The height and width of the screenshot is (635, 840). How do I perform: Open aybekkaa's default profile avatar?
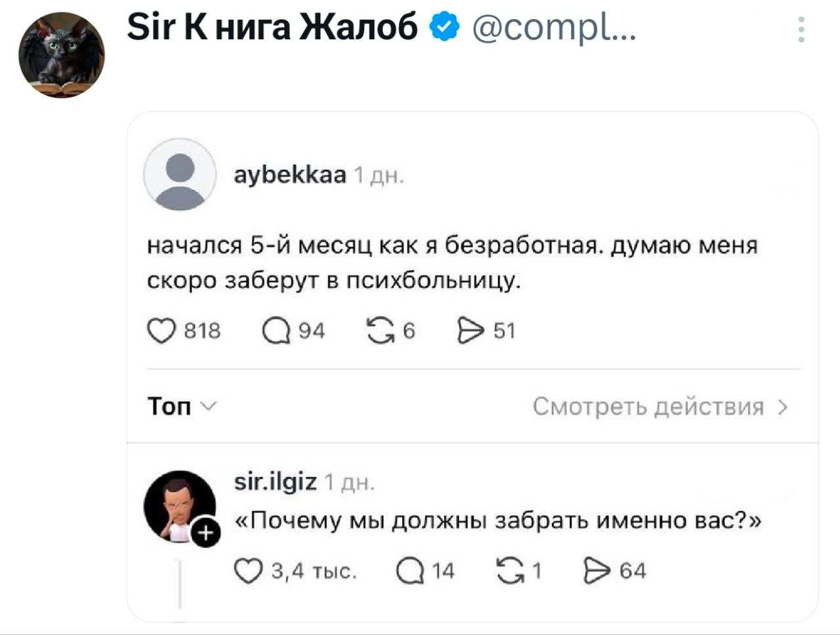point(180,174)
